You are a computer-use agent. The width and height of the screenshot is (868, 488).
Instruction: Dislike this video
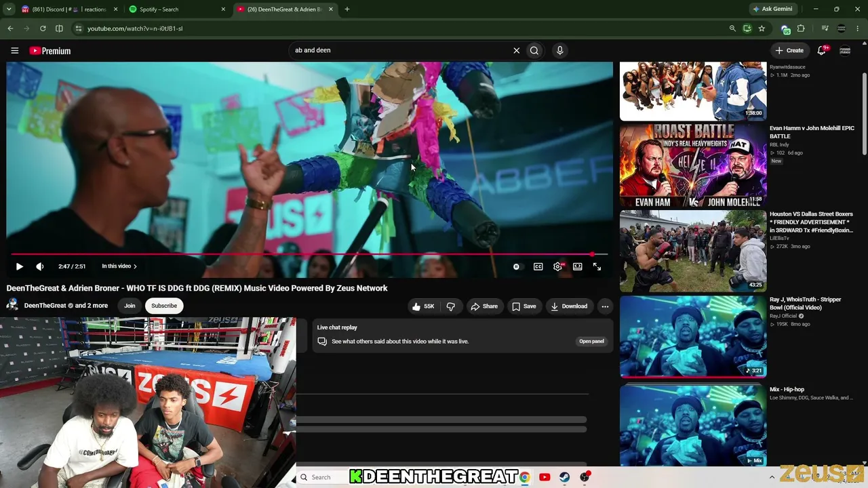450,306
